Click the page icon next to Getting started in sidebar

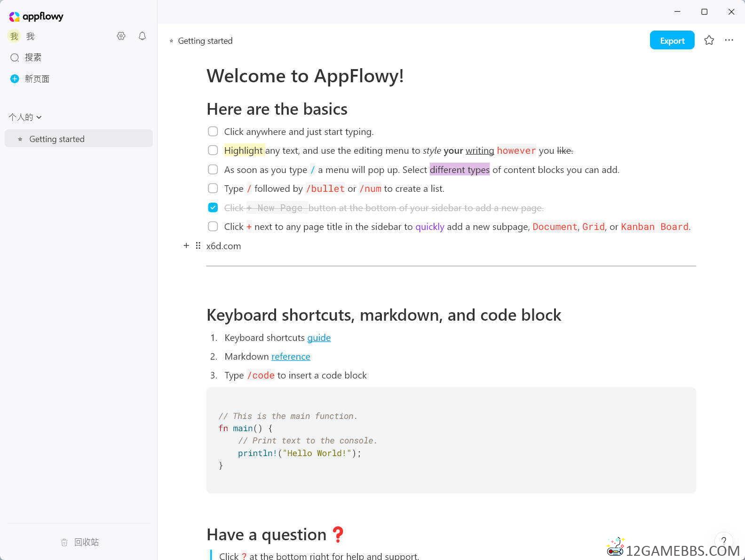pyautogui.click(x=20, y=139)
